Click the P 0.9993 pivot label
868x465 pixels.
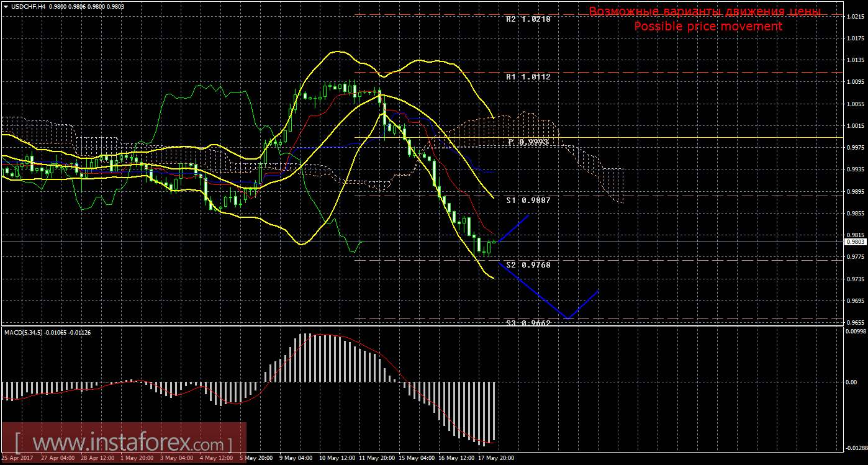click(x=528, y=142)
